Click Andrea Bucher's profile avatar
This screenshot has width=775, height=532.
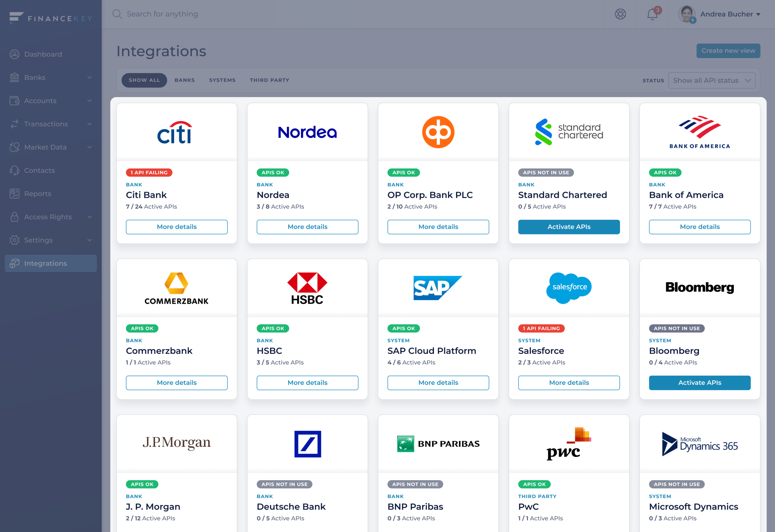coord(687,14)
